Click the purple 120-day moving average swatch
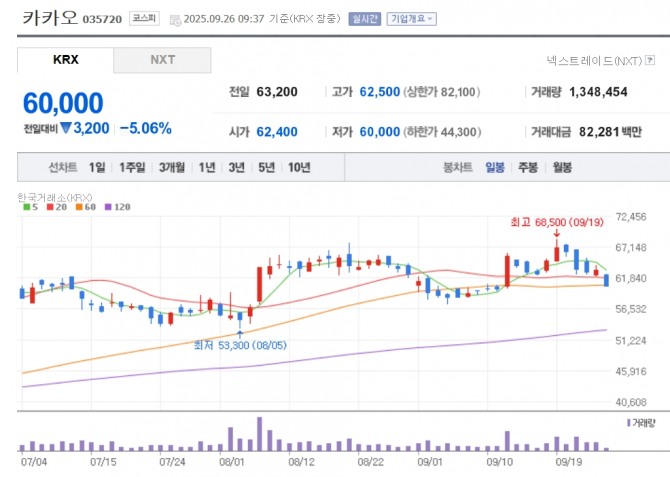This screenshot has height=477, width=670. click(108, 207)
